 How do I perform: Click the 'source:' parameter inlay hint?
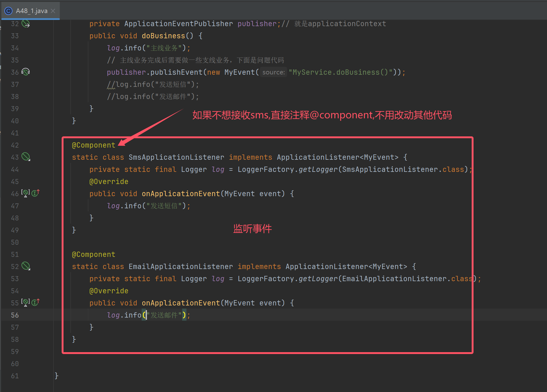pos(273,72)
